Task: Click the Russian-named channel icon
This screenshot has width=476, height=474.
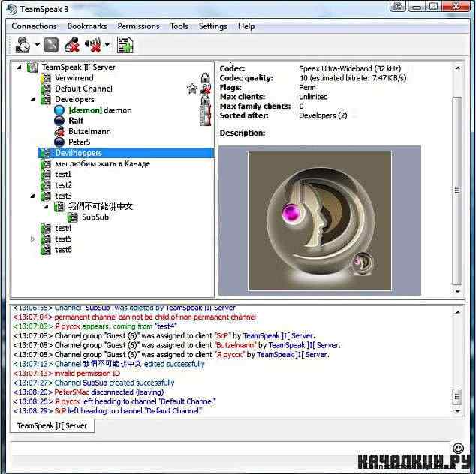Action: 46,164
